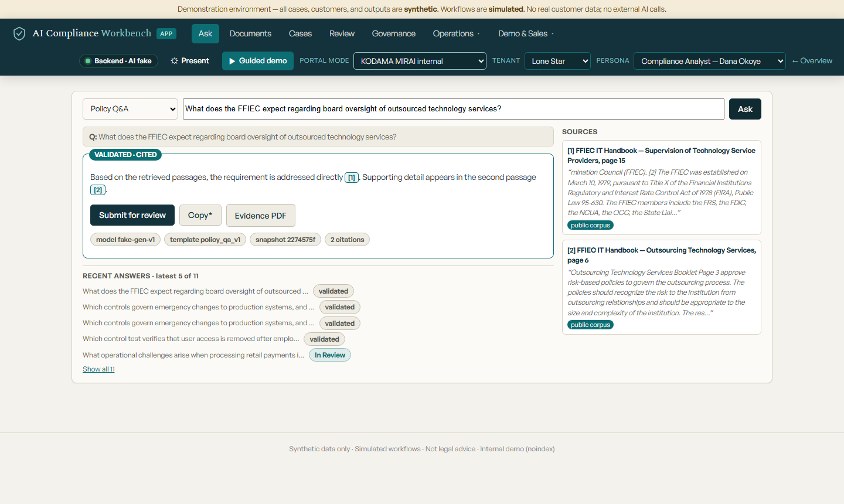Image resolution: width=844 pixels, height=504 pixels.
Task: Click the 2 citations chip
Action: pyautogui.click(x=347, y=240)
